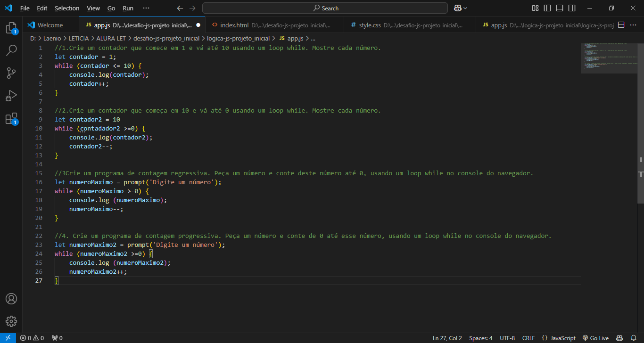Open the Search view in activity bar
Screen dimensions: 644x343
(x=11, y=50)
